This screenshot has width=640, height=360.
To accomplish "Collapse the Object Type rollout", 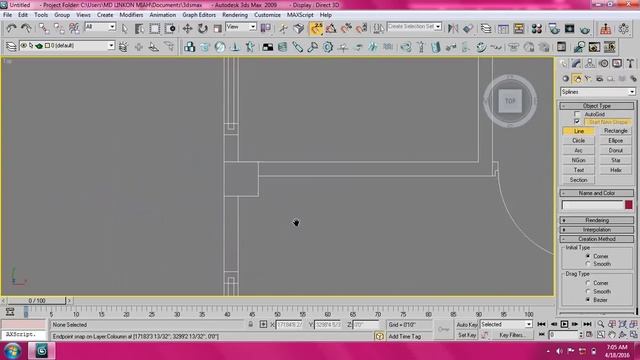I will [597, 106].
